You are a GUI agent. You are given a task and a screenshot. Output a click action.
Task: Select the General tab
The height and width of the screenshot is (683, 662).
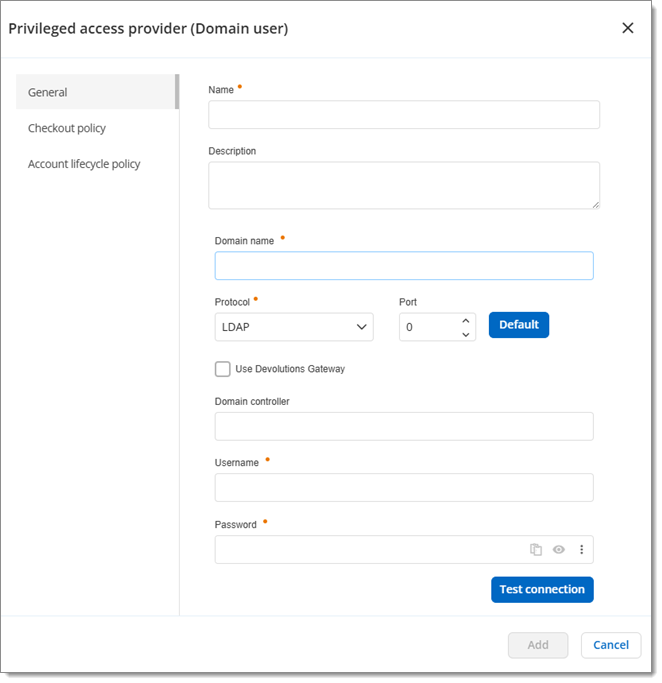96,92
